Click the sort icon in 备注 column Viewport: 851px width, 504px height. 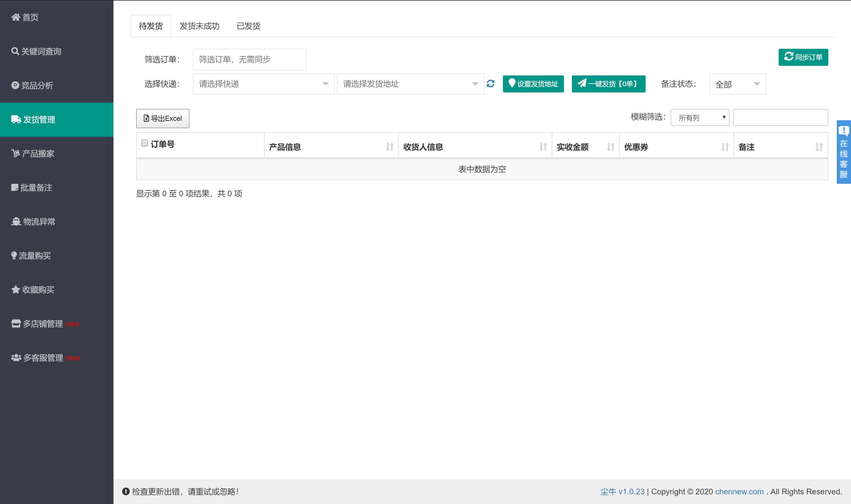coord(819,147)
